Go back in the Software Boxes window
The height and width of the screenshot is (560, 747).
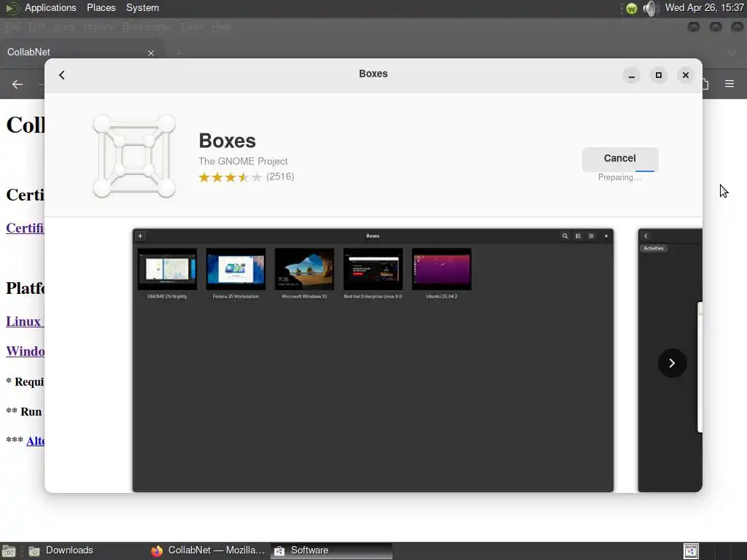pos(62,75)
